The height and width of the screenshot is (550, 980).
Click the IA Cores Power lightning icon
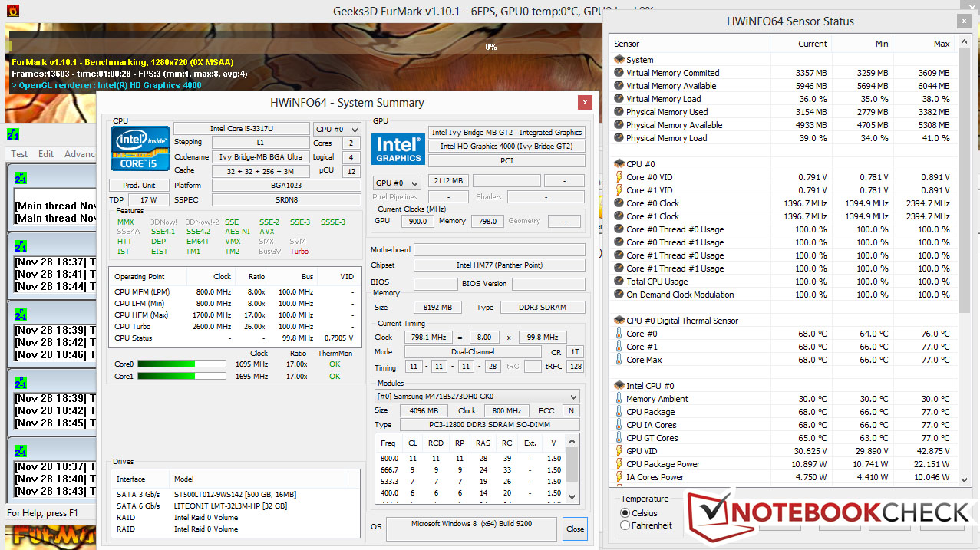tap(619, 477)
